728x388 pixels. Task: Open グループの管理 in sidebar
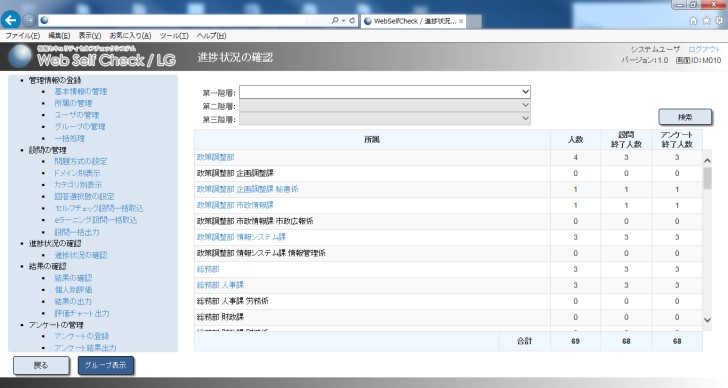point(80,126)
